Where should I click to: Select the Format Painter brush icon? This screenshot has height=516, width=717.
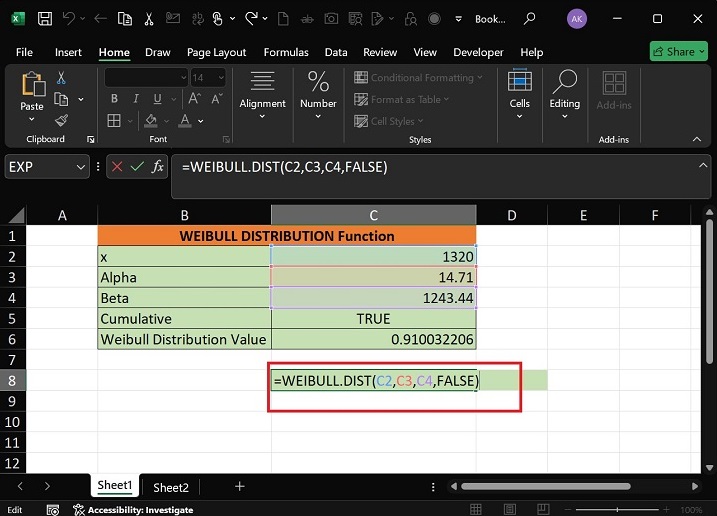[61, 120]
